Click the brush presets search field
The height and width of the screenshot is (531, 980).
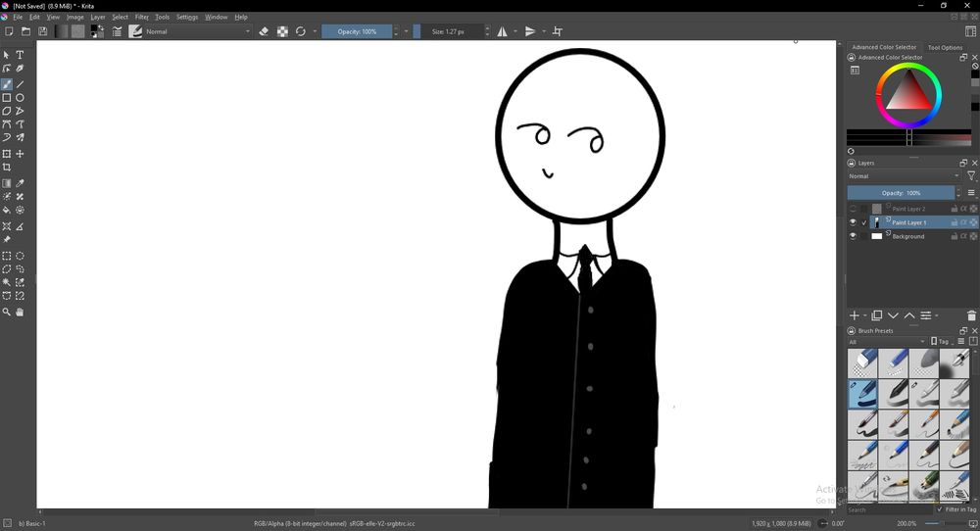[x=891, y=509]
